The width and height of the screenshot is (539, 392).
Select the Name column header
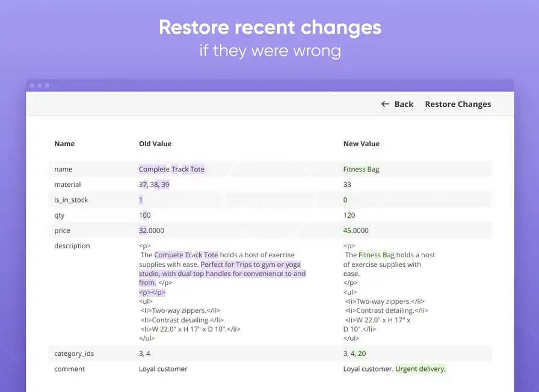click(x=64, y=144)
